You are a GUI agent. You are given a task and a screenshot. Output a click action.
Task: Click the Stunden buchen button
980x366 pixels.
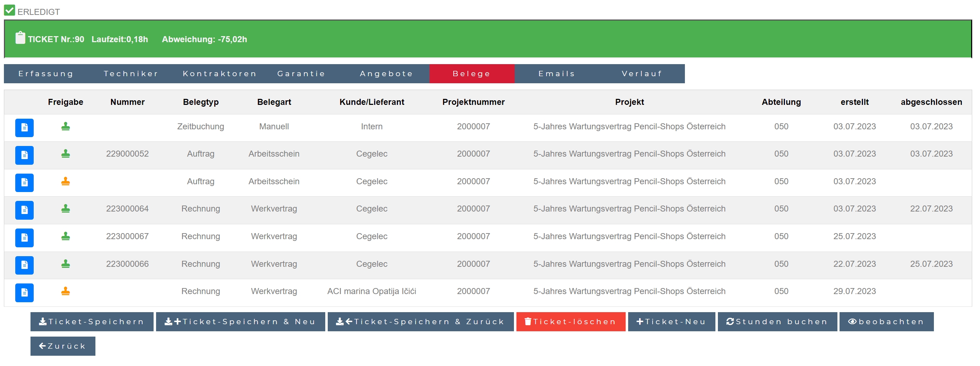[777, 321]
